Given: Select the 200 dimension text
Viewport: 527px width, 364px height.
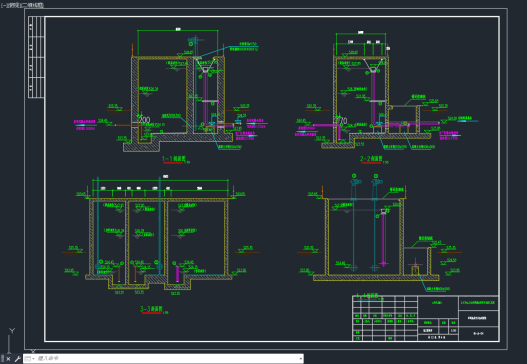Looking at the screenshot, I should (144, 119).
